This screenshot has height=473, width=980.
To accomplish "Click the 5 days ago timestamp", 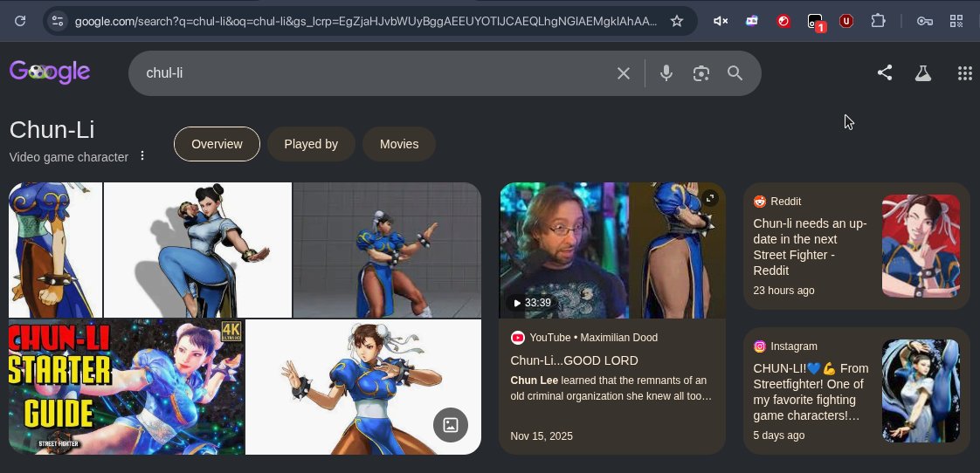I will (779, 435).
